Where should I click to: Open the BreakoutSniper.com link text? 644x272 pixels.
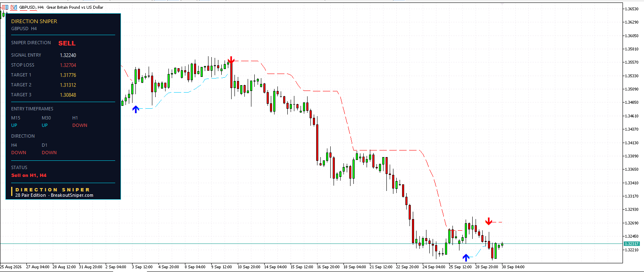pyautogui.click(x=72, y=195)
